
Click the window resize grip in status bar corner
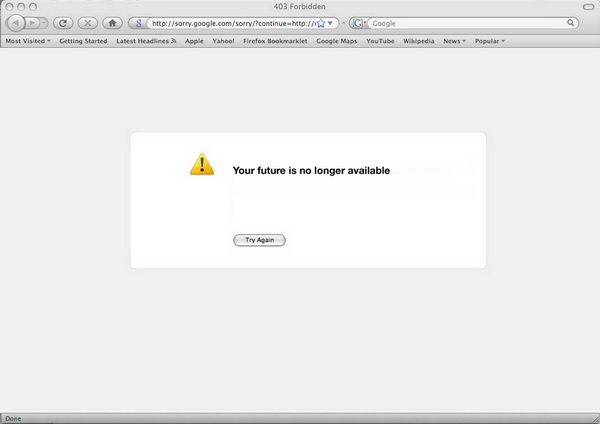click(x=595, y=419)
